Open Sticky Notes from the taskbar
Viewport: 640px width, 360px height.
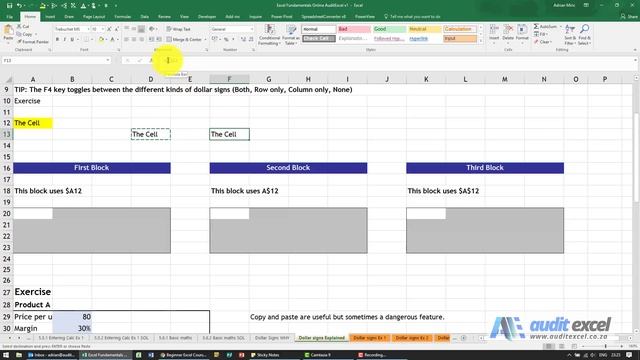pos(264,355)
